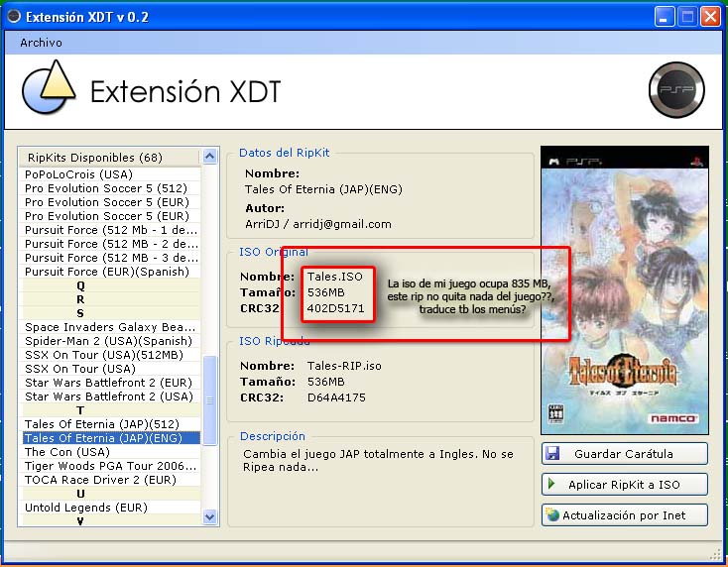728x567 pixels.
Task: Select Pursuit Force (512 Mb - 1 de...
Action: click(x=111, y=230)
